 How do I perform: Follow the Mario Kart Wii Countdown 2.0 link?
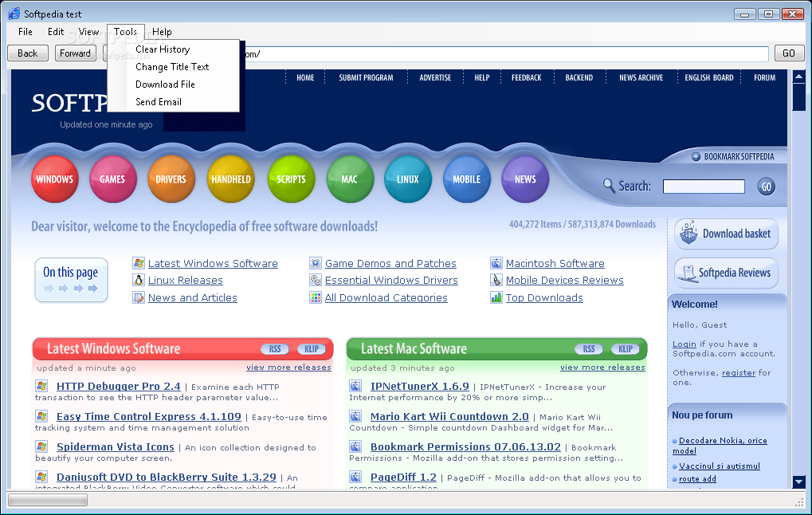coord(449,417)
